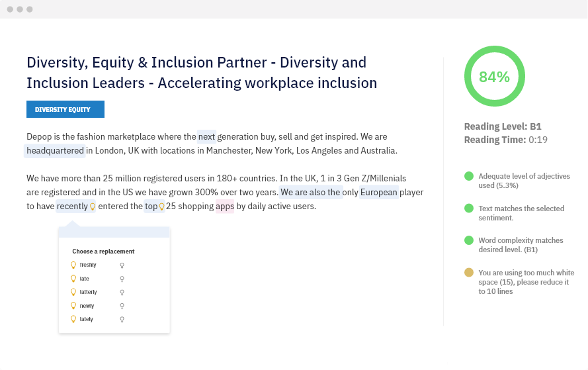Click the first window control dot
Screen dimensions: 588x370
(x=10, y=9)
